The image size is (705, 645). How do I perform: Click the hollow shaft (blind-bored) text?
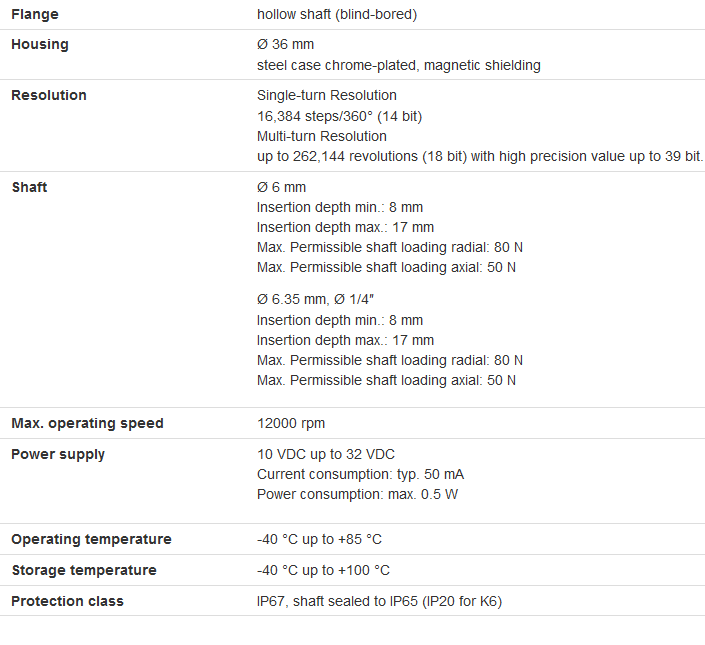337,14
